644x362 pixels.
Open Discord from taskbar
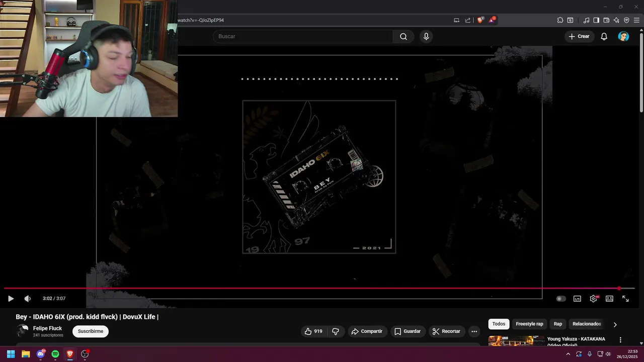(41, 354)
